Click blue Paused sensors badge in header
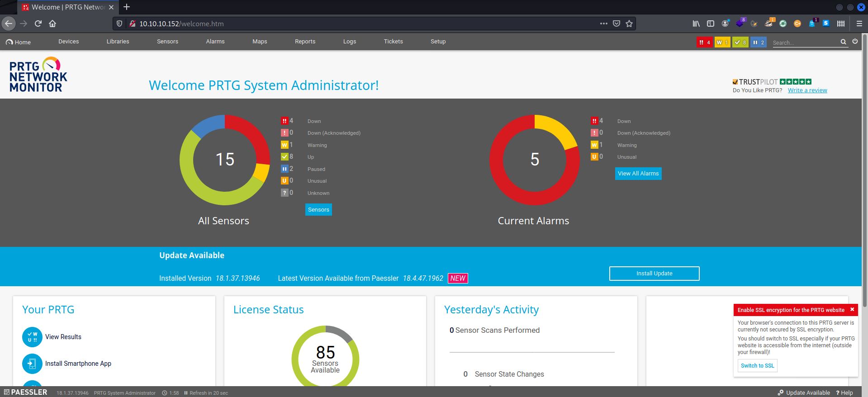The image size is (868, 397). click(759, 43)
